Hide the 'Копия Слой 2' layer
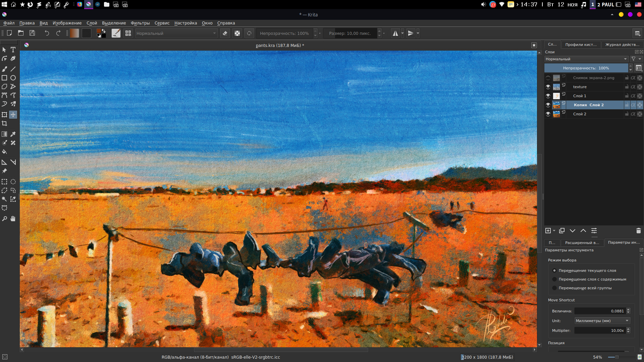 click(548, 105)
